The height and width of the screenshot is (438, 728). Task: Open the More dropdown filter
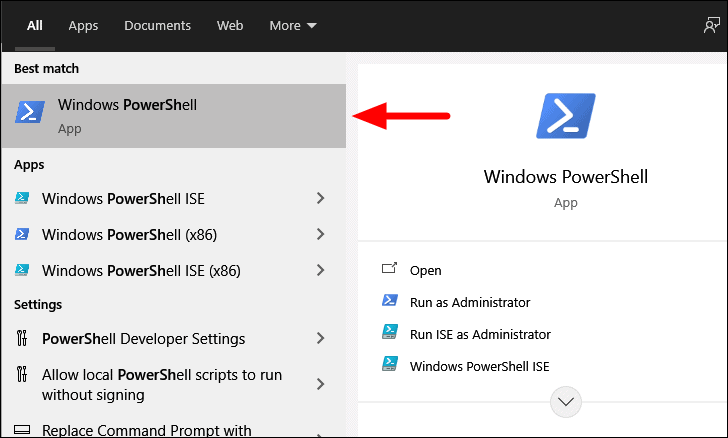(x=293, y=26)
